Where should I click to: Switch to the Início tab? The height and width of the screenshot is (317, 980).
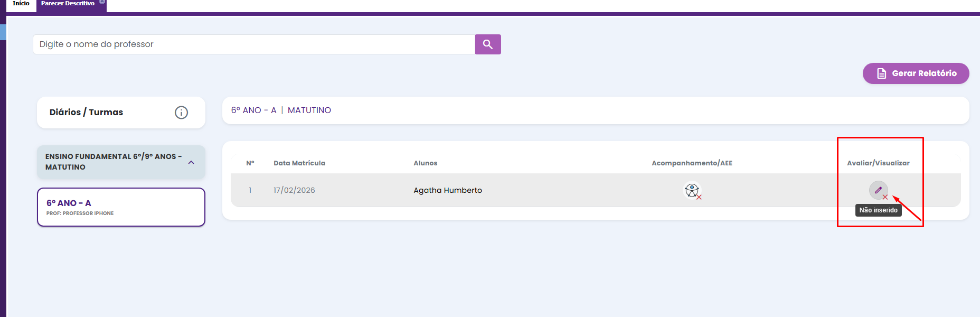[21, 4]
